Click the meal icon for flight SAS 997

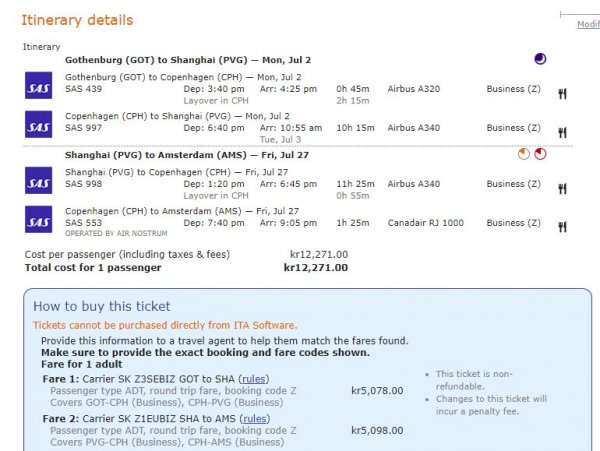(x=563, y=132)
